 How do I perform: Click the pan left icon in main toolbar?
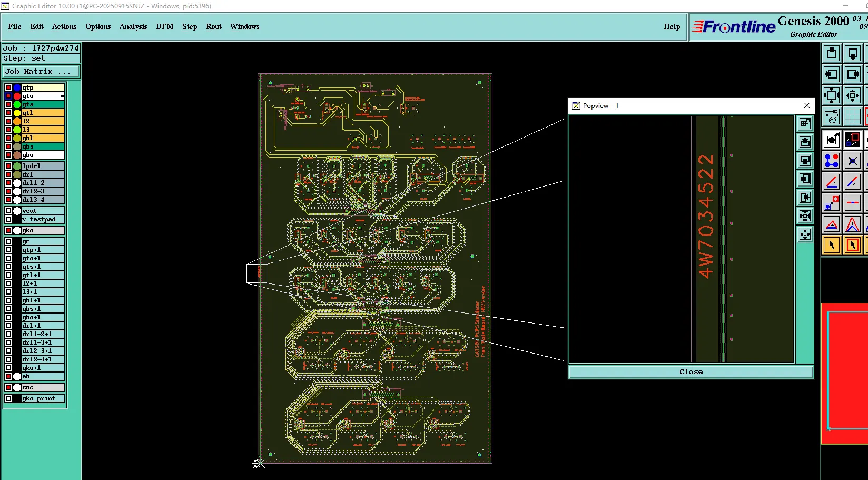click(832, 74)
